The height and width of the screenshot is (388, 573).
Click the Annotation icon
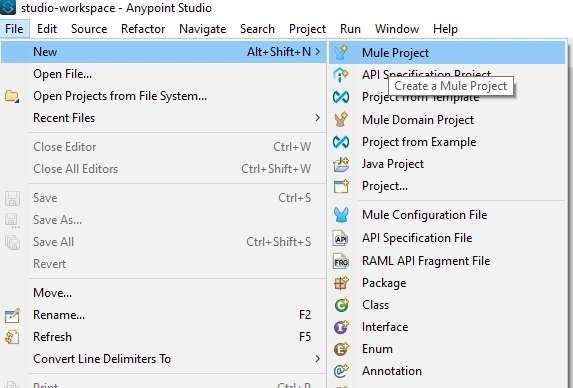pyautogui.click(x=341, y=371)
